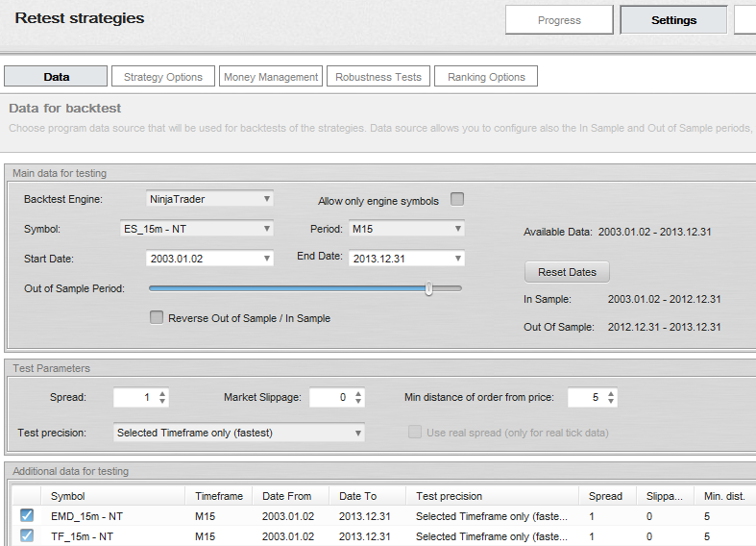Image resolution: width=756 pixels, height=546 pixels.
Task: Open the Backtest Engine dropdown
Action: [209, 199]
